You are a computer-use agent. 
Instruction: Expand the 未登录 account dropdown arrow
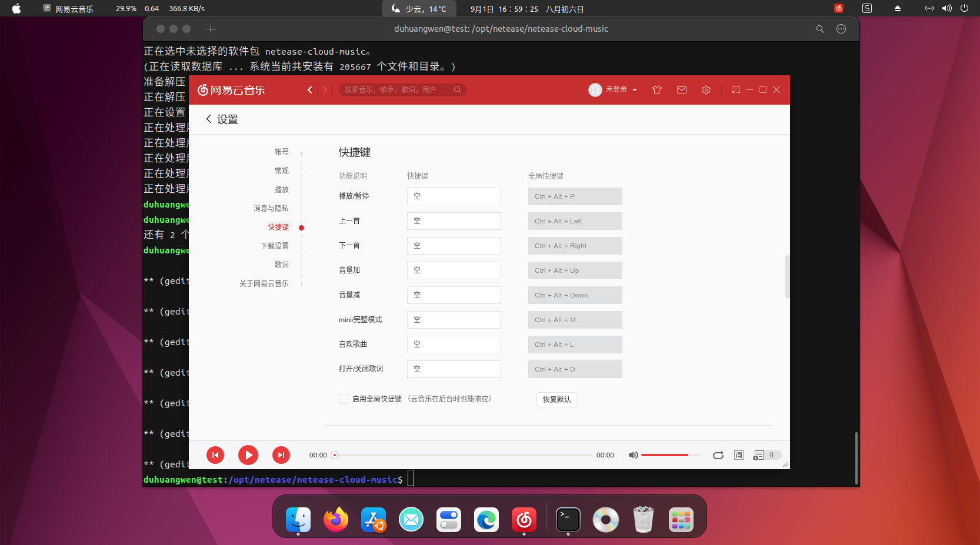635,90
